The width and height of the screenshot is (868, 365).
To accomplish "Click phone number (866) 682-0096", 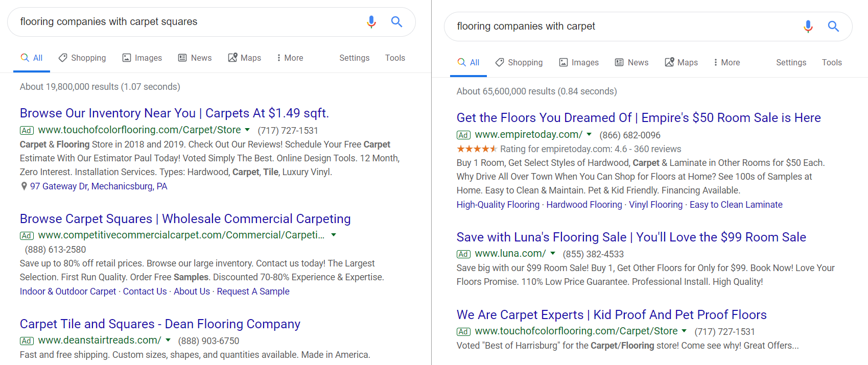I will click(630, 135).
